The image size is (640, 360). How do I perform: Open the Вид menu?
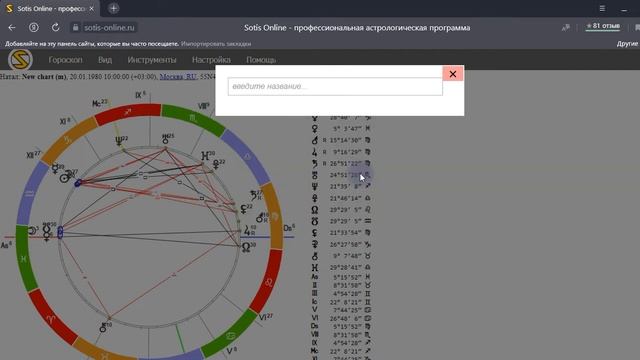105,60
